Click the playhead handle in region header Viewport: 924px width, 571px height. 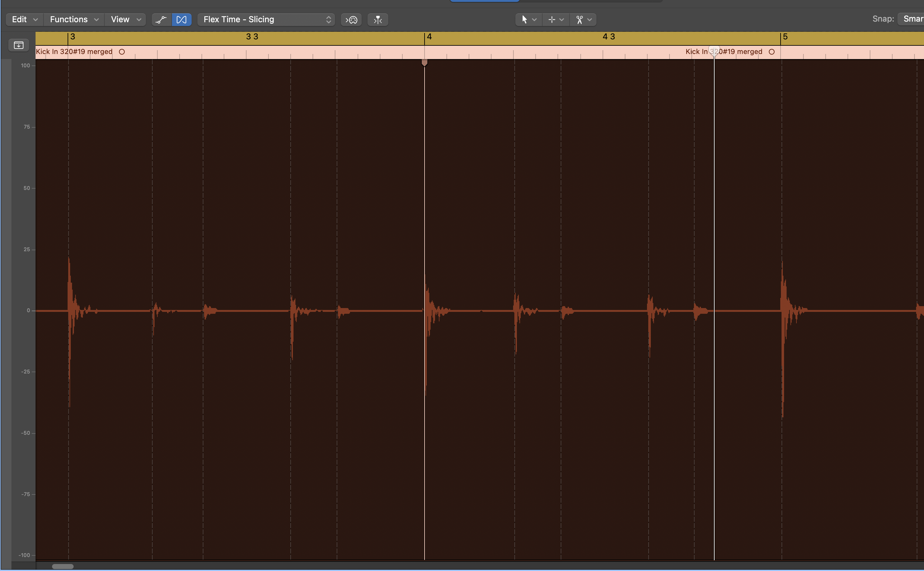click(x=714, y=51)
